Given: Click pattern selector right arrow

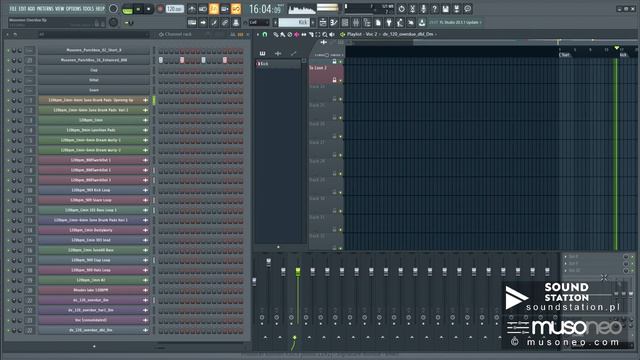Looking at the screenshot, I should 313,22.
